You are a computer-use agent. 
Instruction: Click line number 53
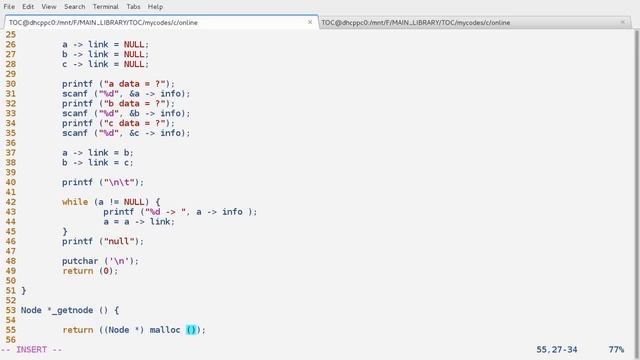(x=11, y=310)
